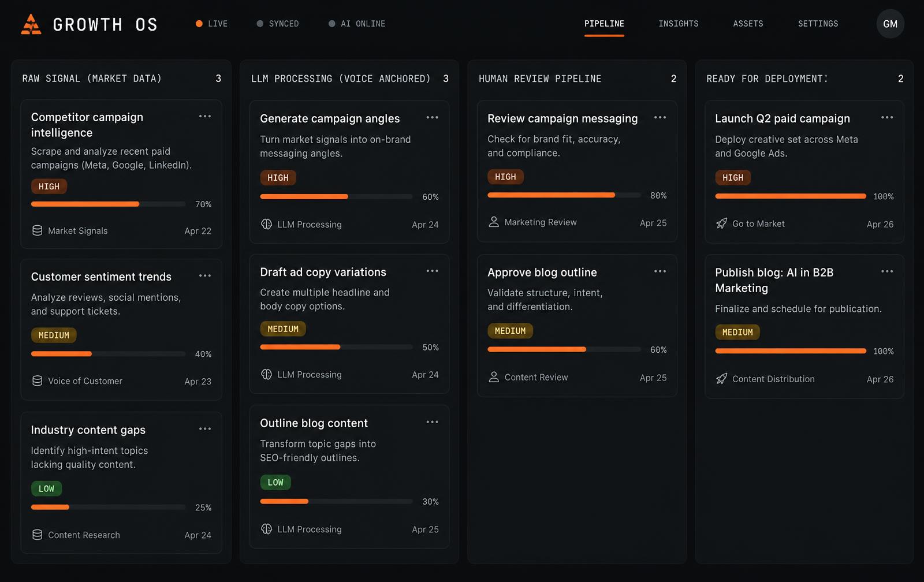This screenshot has width=924, height=582.
Task: Open the Customer sentiment trends card title
Action: 101,277
